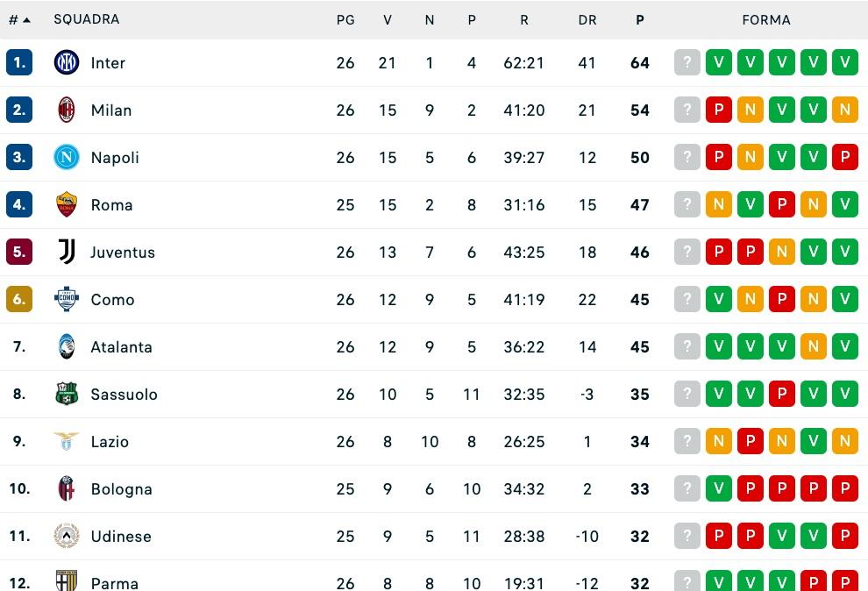Click the question mark badge in Inter's form

687,62
